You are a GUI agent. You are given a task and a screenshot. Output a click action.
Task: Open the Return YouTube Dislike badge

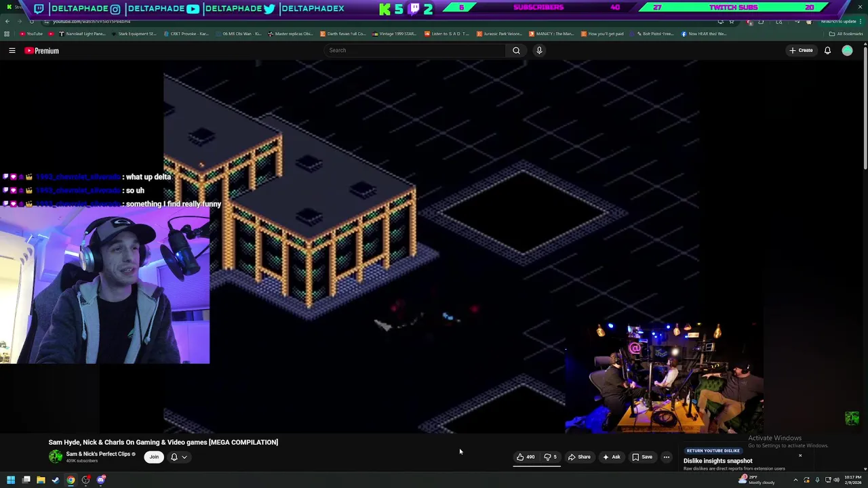pyautogui.click(x=713, y=451)
